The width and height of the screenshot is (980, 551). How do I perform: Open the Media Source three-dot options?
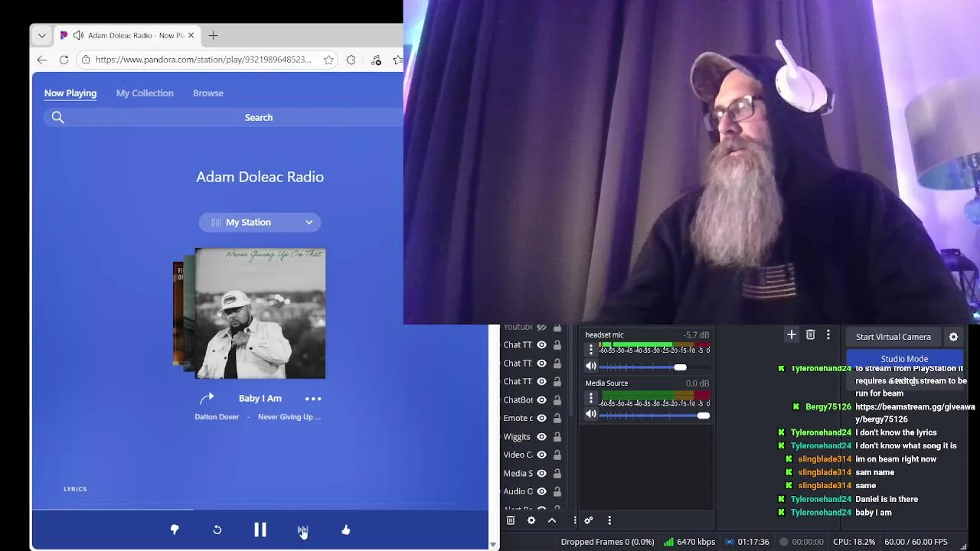(x=591, y=398)
